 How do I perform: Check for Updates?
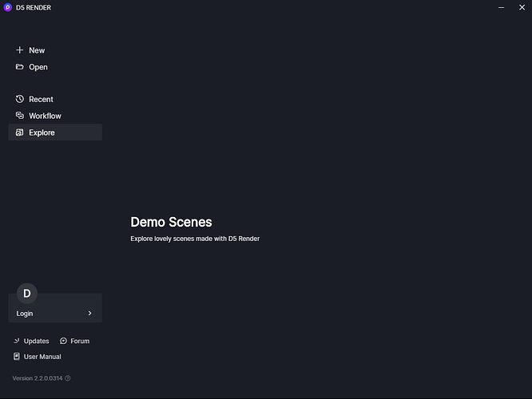pyautogui.click(x=32, y=341)
